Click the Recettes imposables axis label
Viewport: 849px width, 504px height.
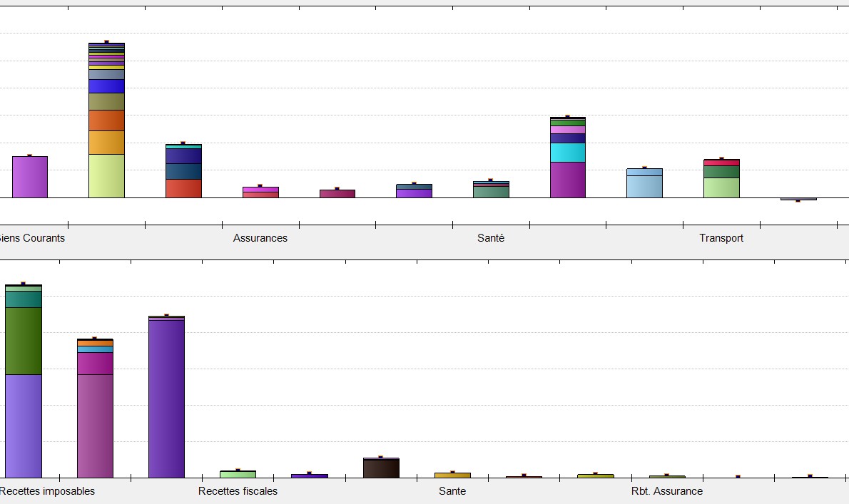click(47, 491)
